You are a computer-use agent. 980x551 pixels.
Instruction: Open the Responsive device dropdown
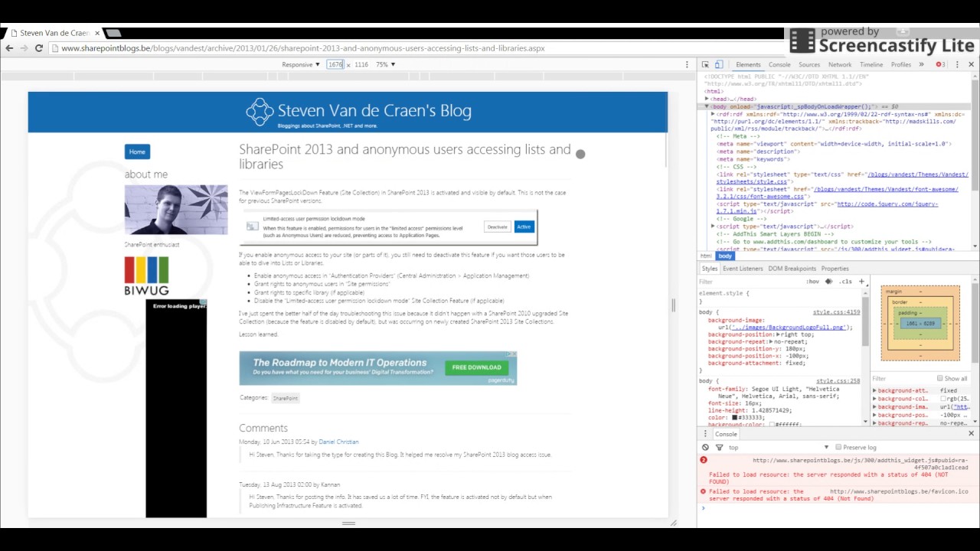[301, 65]
